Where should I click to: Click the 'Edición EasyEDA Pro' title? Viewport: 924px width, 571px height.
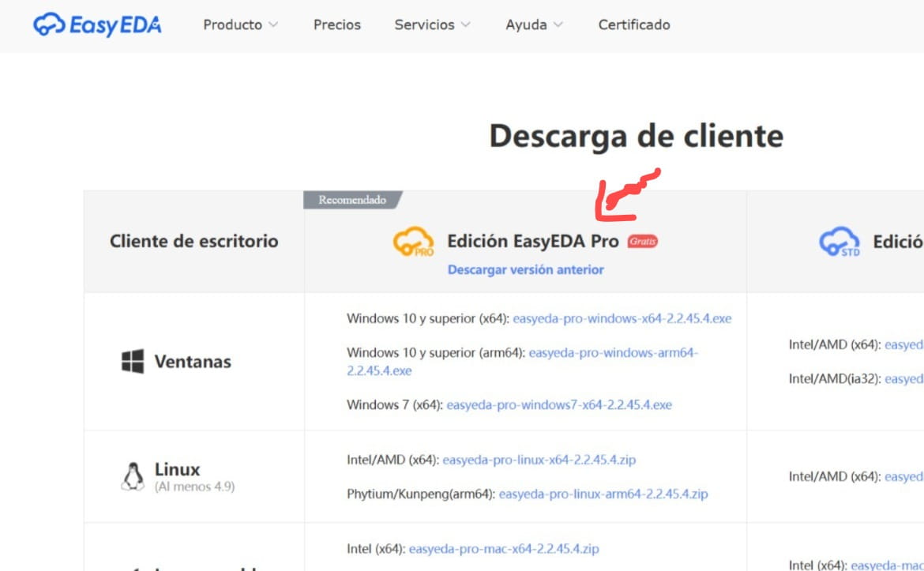[533, 241]
